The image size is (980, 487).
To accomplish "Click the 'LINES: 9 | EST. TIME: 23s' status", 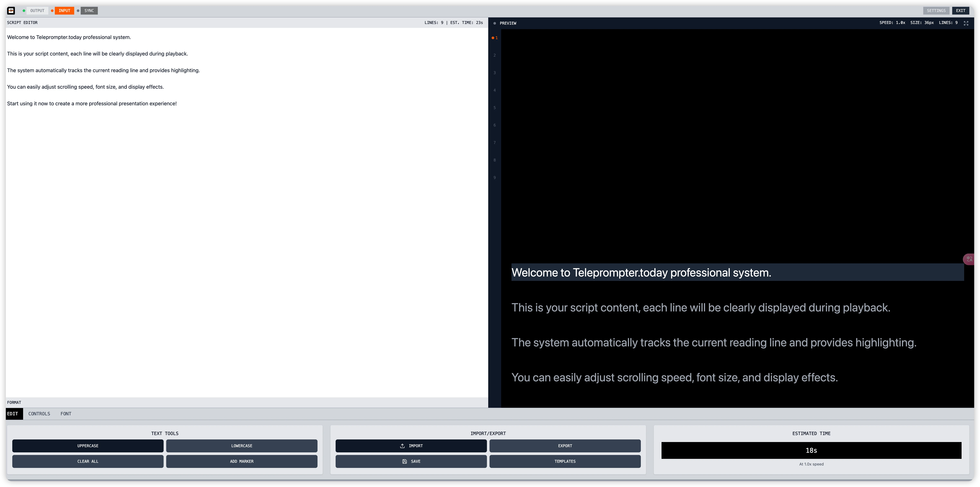I will pos(453,23).
